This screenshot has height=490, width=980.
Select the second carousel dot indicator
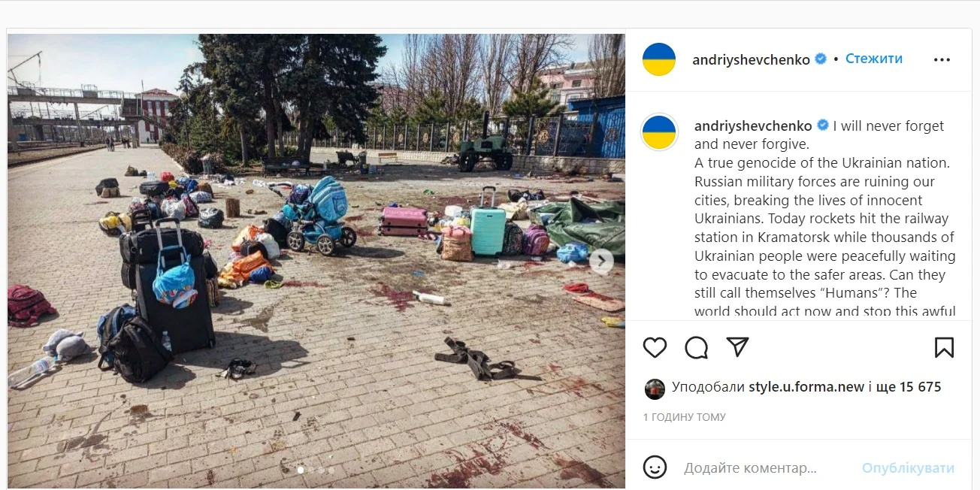(311, 470)
